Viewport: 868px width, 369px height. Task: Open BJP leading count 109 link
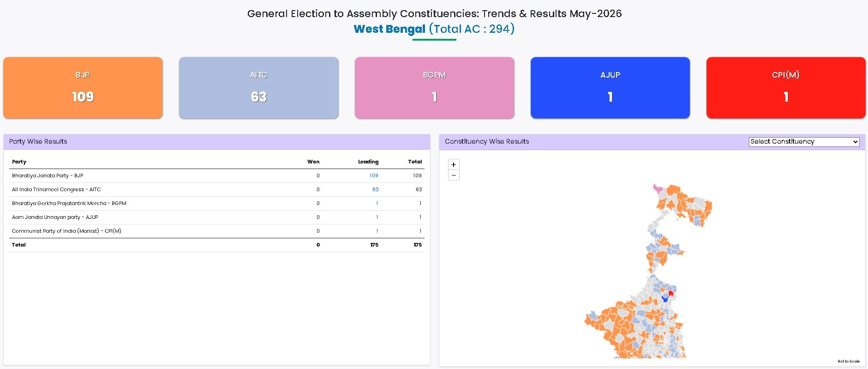tap(374, 175)
